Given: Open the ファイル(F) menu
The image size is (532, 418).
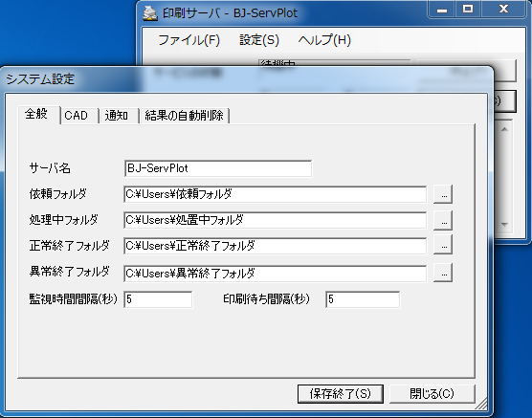Looking at the screenshot, I should (x=189, y=40).
